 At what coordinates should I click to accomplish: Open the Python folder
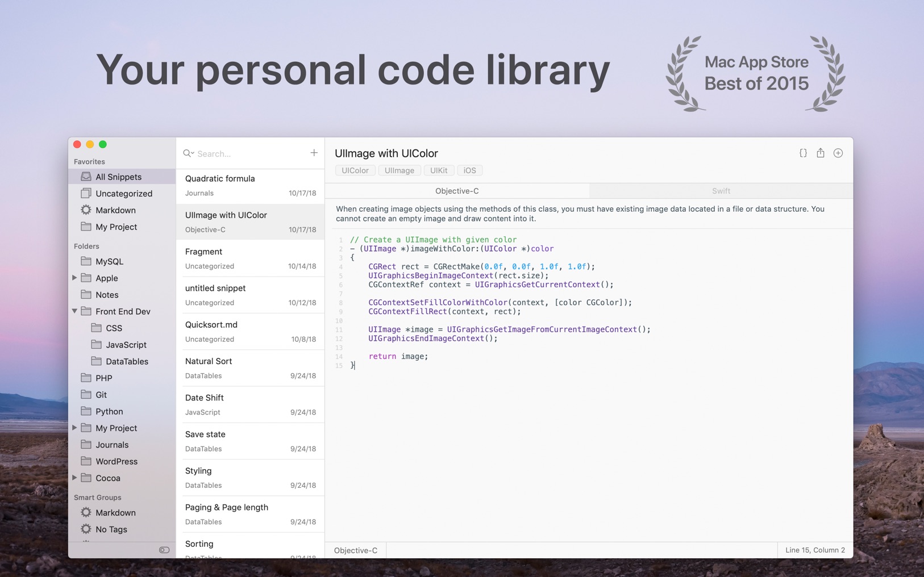coord(122,411)
